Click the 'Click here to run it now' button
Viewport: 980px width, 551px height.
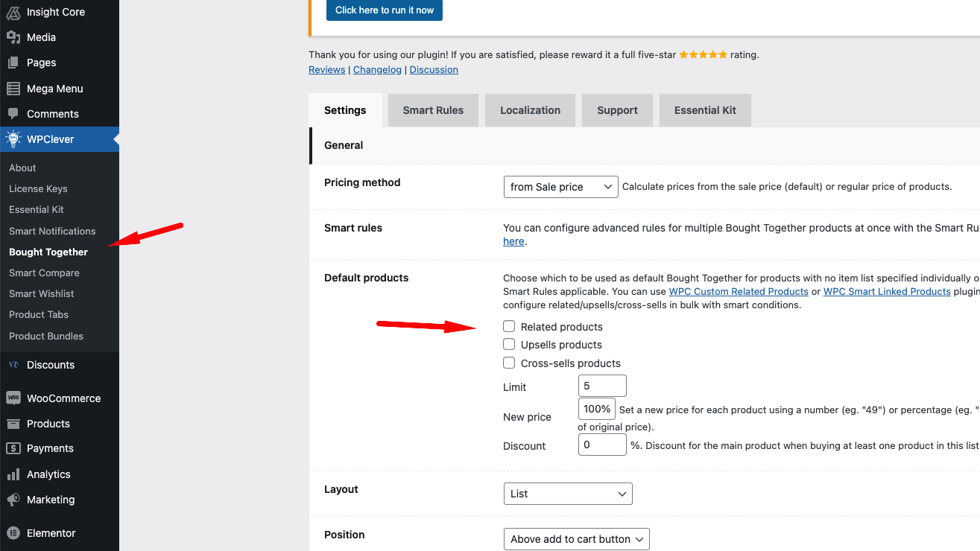[x=385, y=10]
